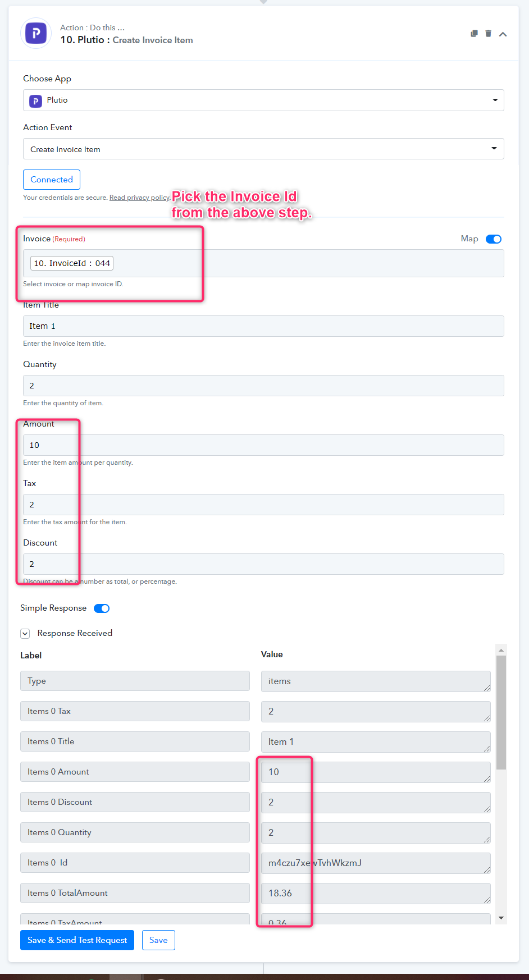
Task: Click the Quantity input field
Action: [263, 386]
